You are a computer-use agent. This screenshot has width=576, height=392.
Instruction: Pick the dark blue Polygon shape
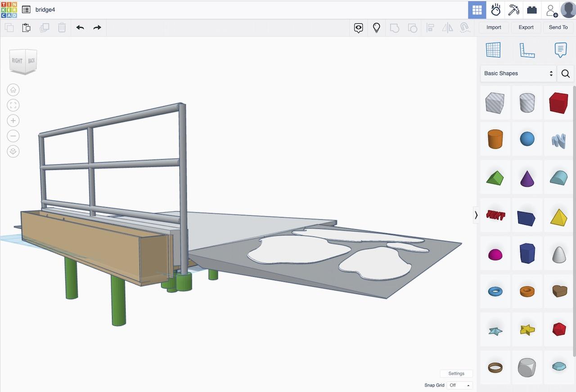coord(527,254)
